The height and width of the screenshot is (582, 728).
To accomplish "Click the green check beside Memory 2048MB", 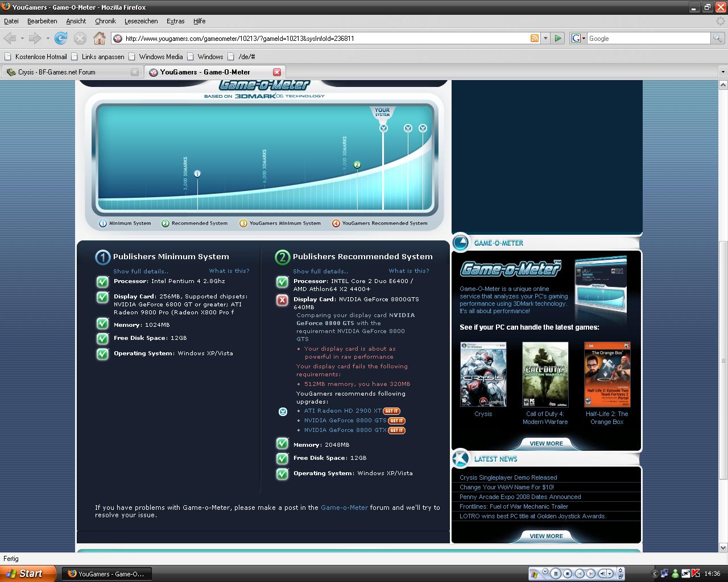I will click(x=282, y=443).
